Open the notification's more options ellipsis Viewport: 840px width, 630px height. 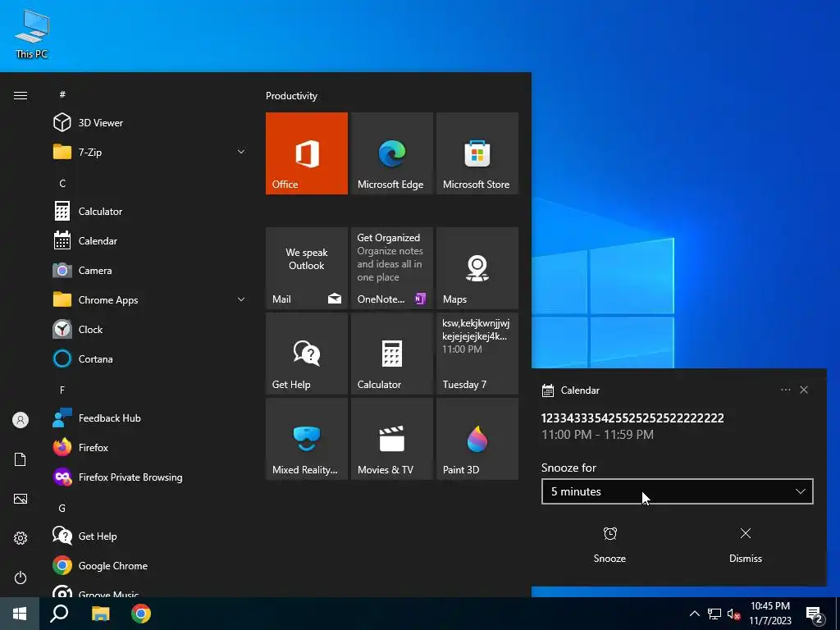tap(785, 390)
